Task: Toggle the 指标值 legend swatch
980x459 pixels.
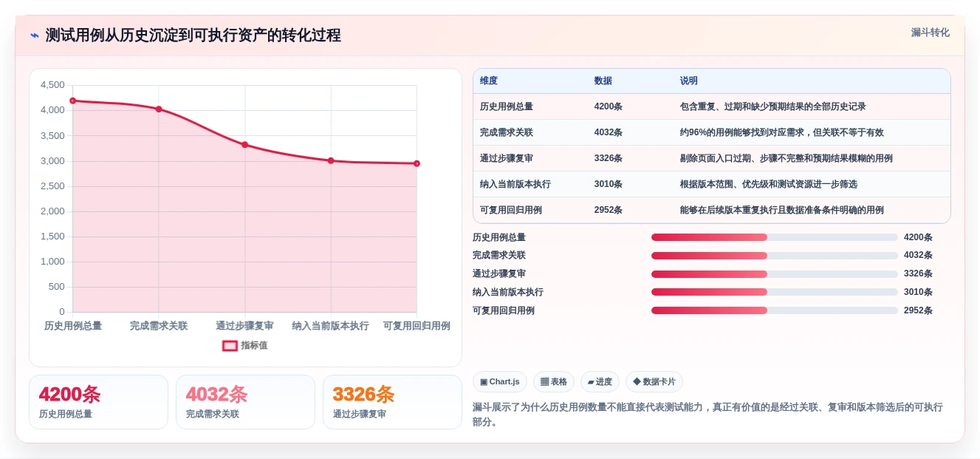Action: (x=230, y=345)
